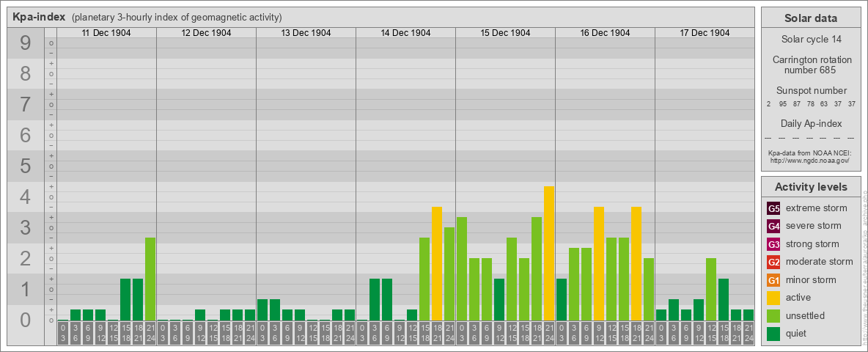868x352 pixels.
Task: Click the minor storm legend label
Action: tap(811, 279)
